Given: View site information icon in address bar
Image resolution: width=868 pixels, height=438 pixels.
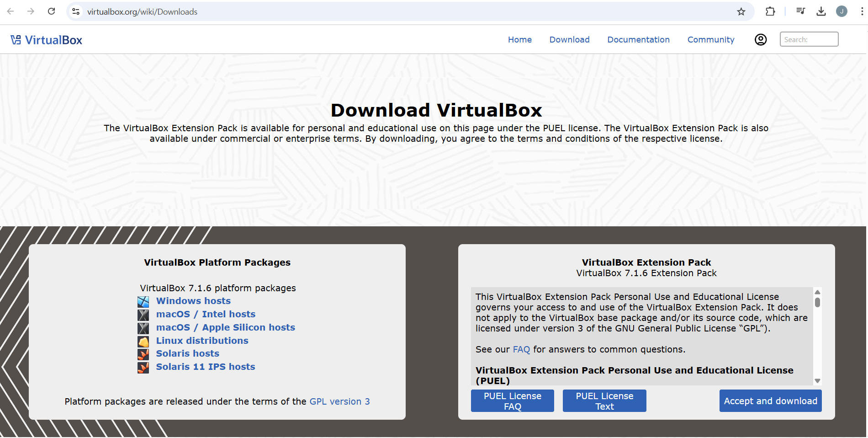Looking at the screenshot, I should click(x=76, y=11).
